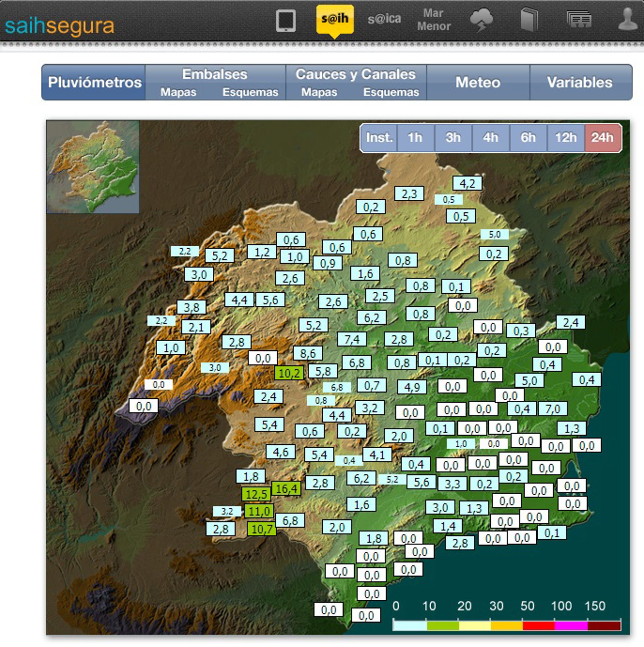The image size is (644, 647).
Task: Switch rainfall period to Inst.
Action: pos(379,138)
